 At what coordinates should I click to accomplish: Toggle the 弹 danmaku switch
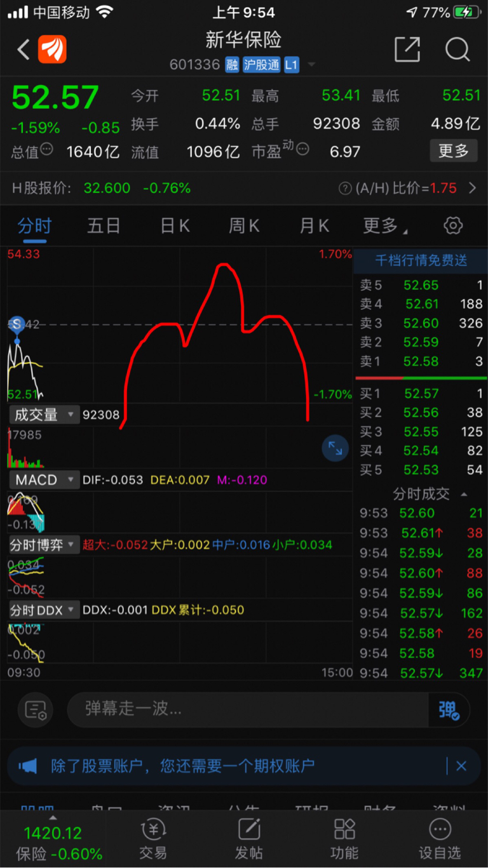(449, 709)
